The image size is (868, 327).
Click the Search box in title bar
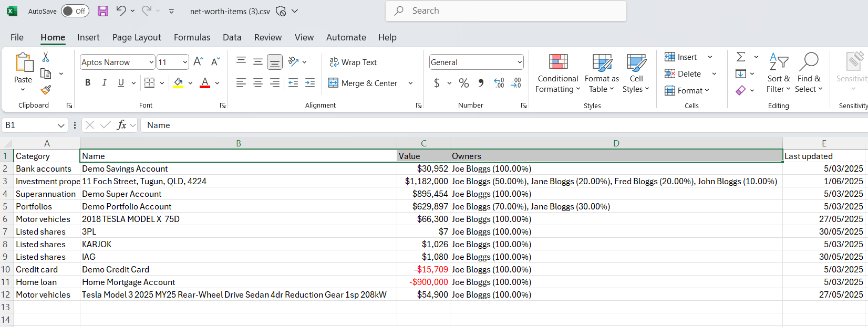(x=506, y=11)
